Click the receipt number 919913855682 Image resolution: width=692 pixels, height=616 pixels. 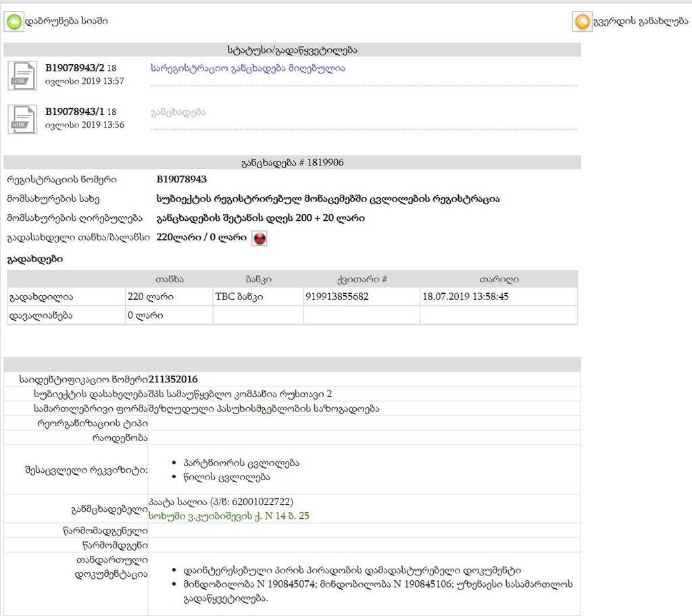coord(336,297)
